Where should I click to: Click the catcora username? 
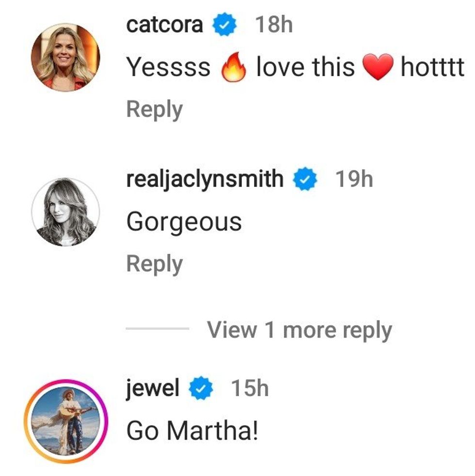[164, 24]
